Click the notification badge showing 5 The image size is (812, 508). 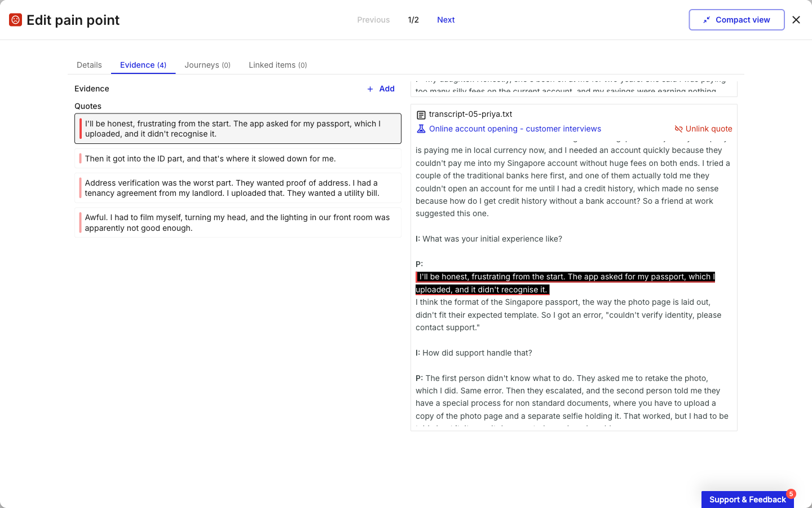coord(791,494)
